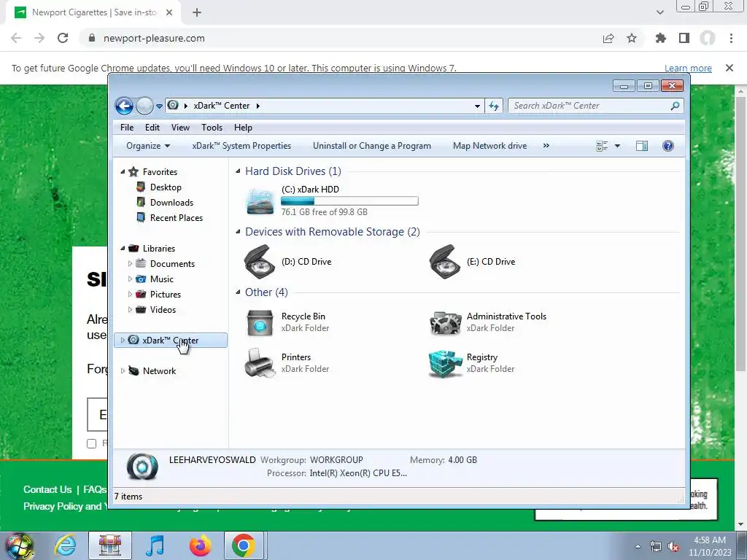Click the change view icon
This screenshot has height=560, width=747.
click(602, 146)
